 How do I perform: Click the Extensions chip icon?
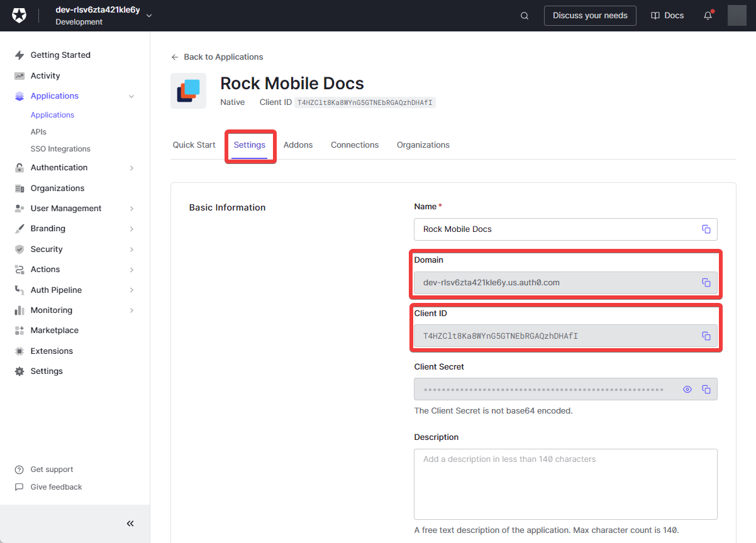tap(19, 351)
